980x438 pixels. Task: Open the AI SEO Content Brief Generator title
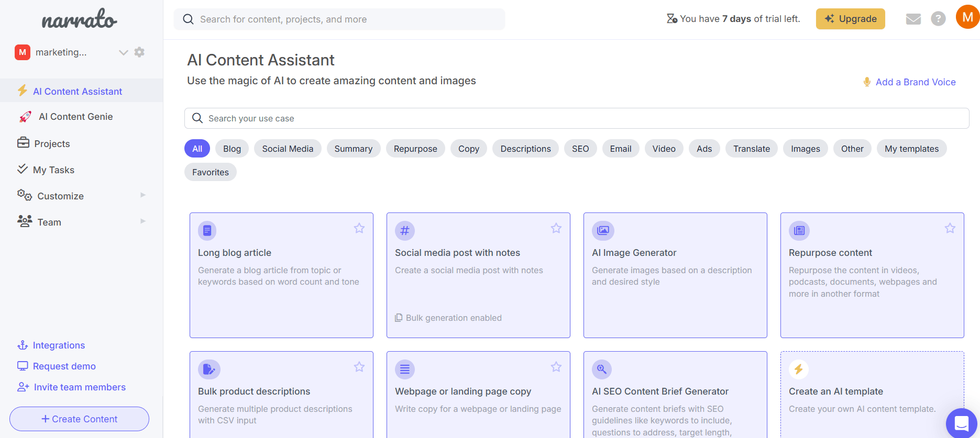pos(660,391)
